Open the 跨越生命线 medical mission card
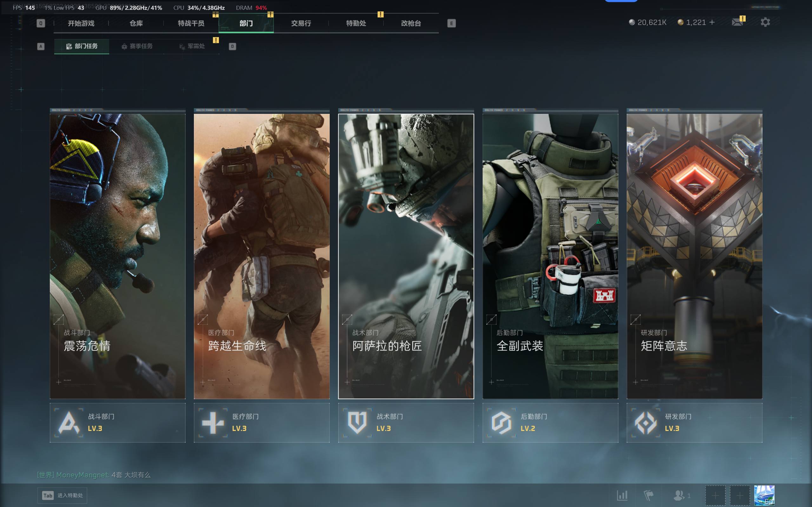Screen dimensions: 812x507 pos(261,256)
